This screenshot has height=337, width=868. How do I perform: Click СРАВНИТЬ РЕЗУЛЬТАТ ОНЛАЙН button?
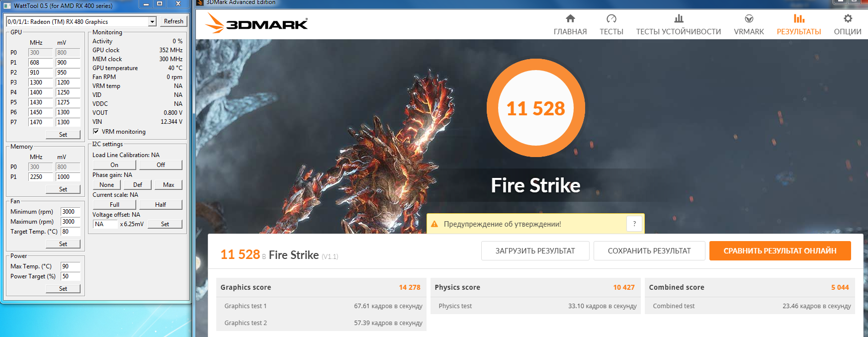[x=780, y=251]
